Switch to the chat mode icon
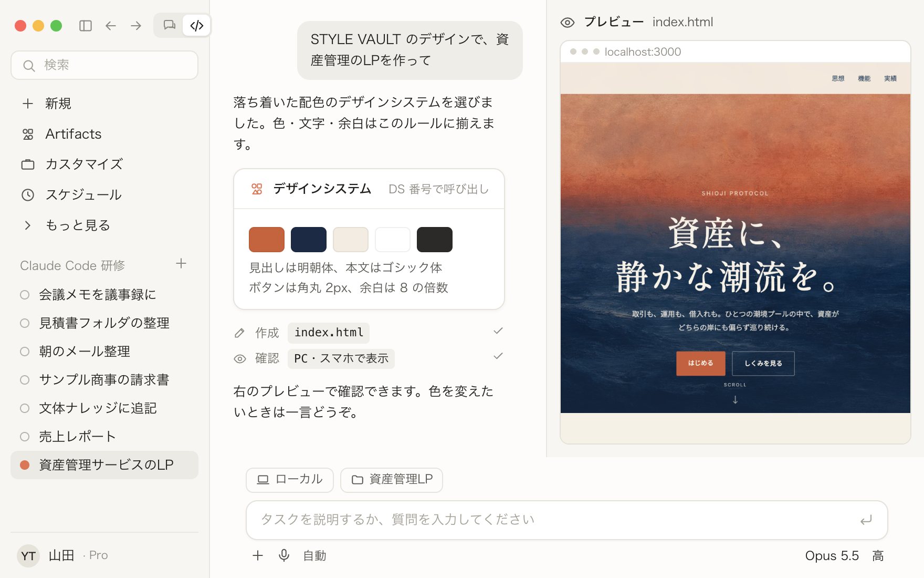Image resolution: width=924 pixels, height=578 pixels. [x=169, y=25]
